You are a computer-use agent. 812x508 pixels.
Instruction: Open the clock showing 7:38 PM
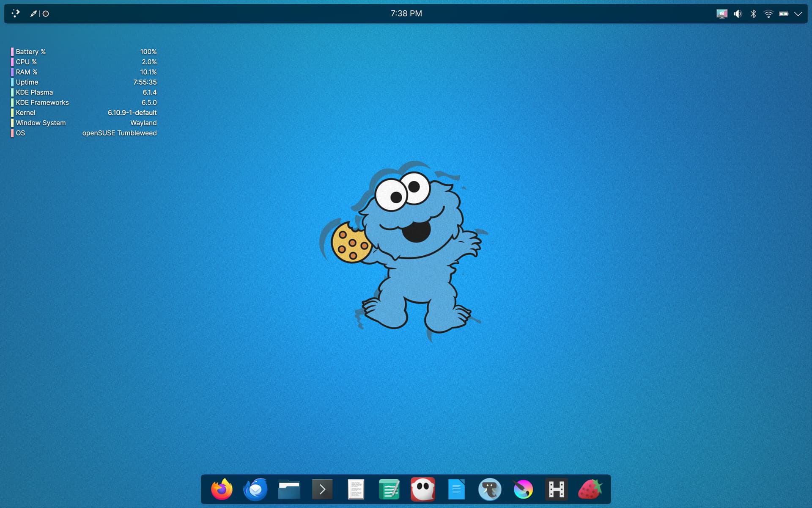(406, 14)
